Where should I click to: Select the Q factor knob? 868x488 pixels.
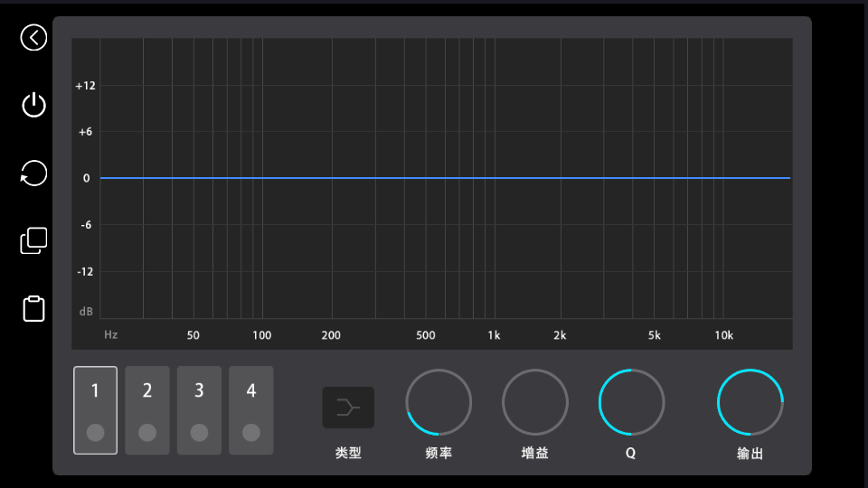click(631, 402)
